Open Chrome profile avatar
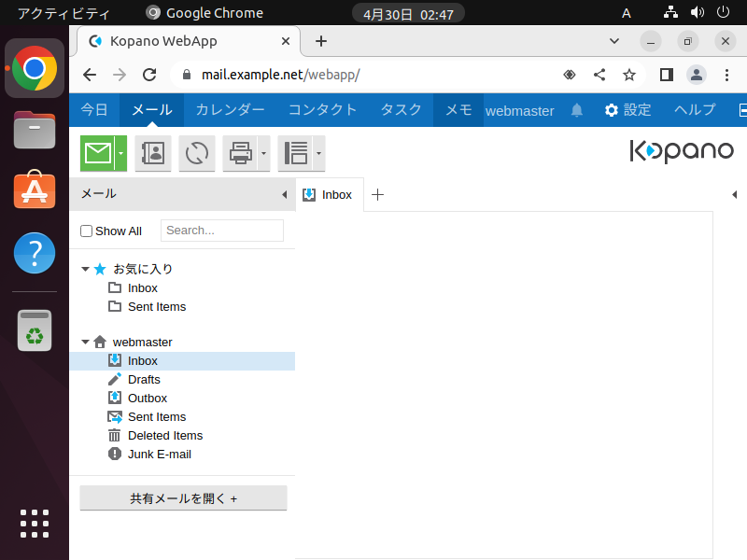Screen dimensions: 747x560 [696, 75]
